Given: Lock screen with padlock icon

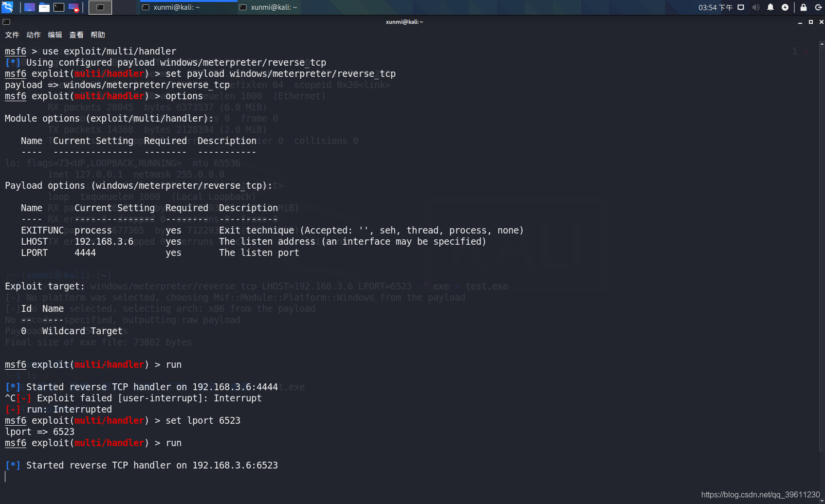Looking at the screenshot, I should 804,7.
